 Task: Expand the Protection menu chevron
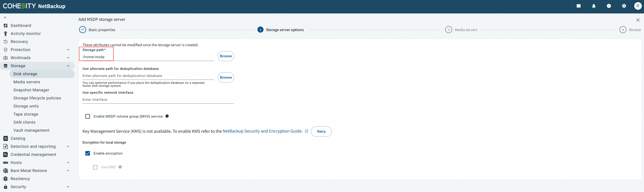coord(68,50)
